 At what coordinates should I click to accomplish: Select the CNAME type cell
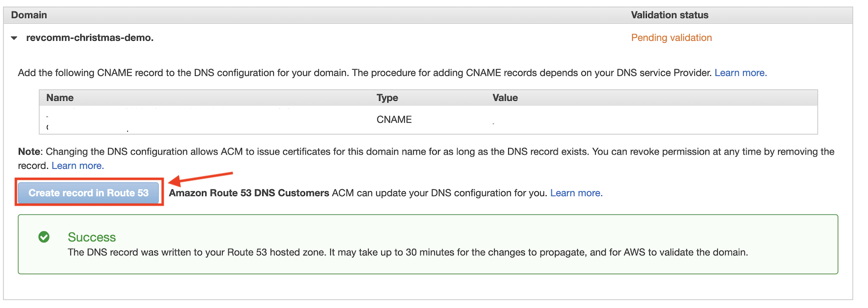394,120
